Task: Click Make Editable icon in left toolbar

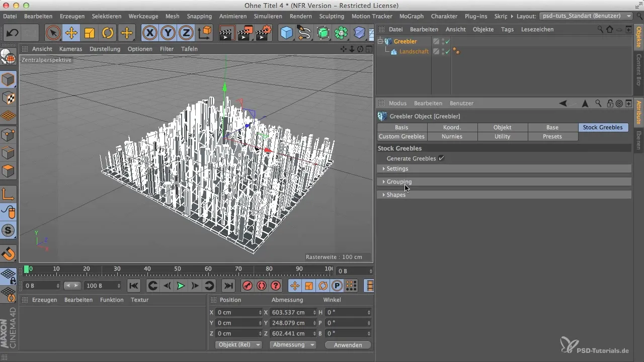Action: coord(9,57)
